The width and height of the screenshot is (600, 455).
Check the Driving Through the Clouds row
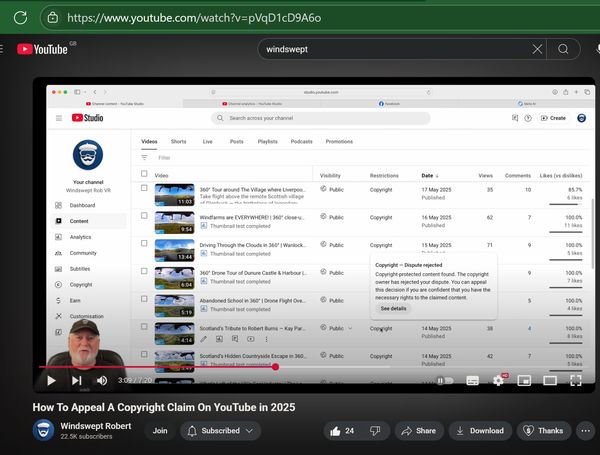coord(144,243)
